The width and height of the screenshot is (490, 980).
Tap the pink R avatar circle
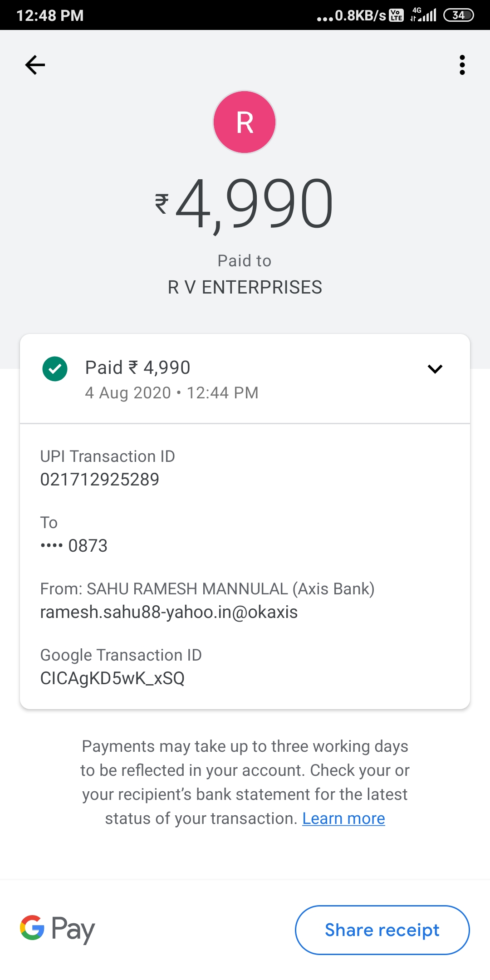pyautogui.click(x=245, y=122)
